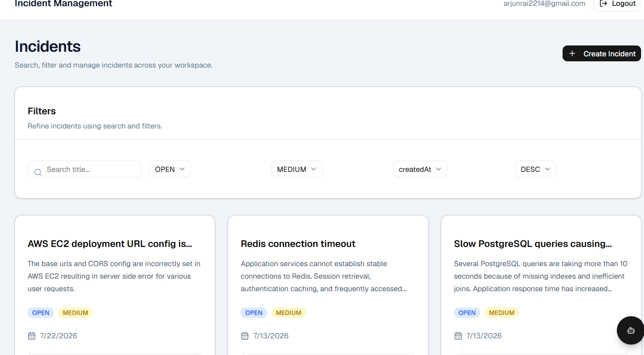This screenshot has width=644, height=355.
Task: Click MEDIUM badge on Redis connection card
Action: (289, 313)
